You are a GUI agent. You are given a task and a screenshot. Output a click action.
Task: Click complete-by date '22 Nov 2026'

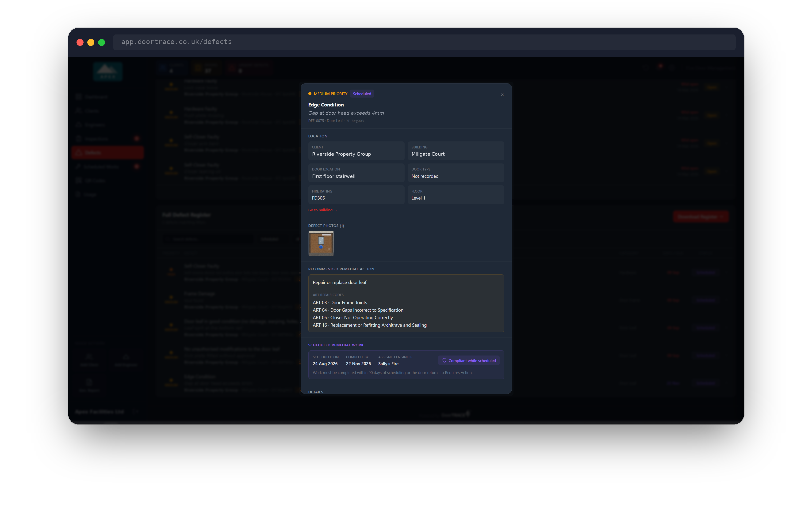click(358, 364)
